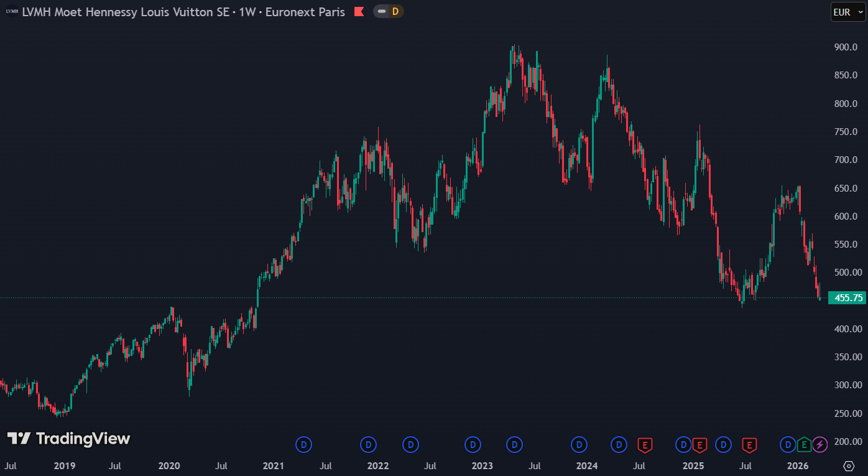Viewport: 868px width, 476px height.
Task: Select the D dividend marker in spring 2024
Action: coord(619,444)
